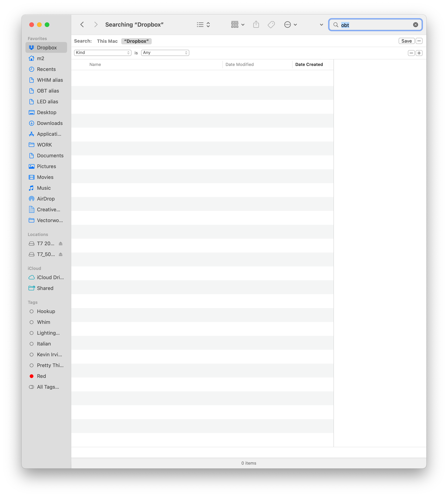Open the Any value dropdown
This screenshot has height=497, width=448.
pyautogui.click(x=165, y=53)
